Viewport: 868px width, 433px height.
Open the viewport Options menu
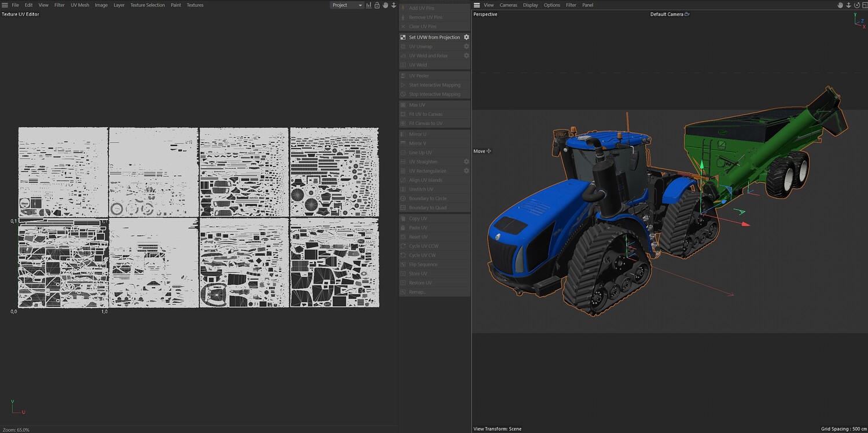[552, 5]
